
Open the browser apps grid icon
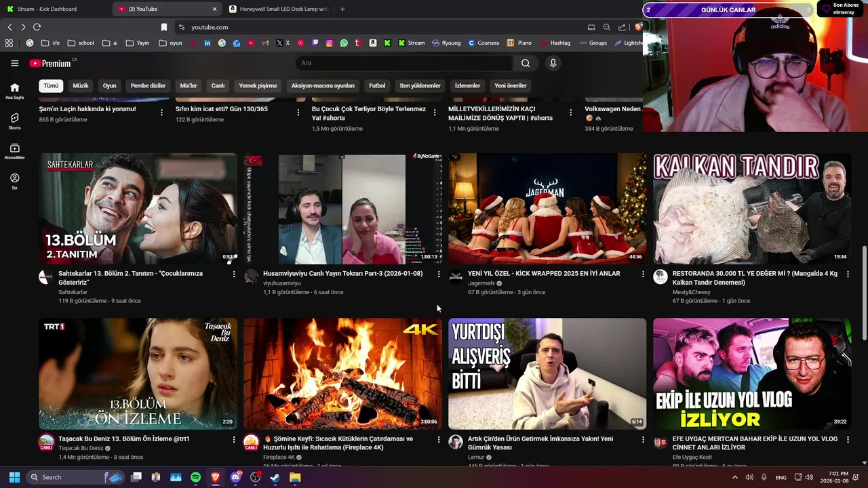9,43
